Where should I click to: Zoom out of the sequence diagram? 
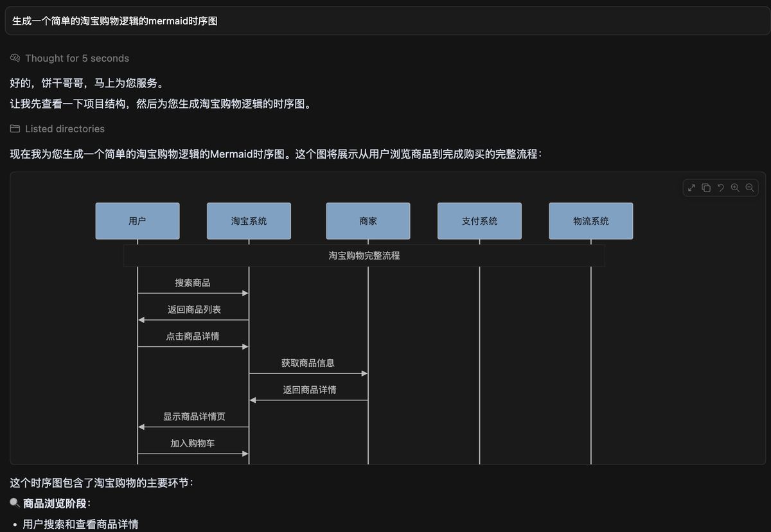click(750, 188)
